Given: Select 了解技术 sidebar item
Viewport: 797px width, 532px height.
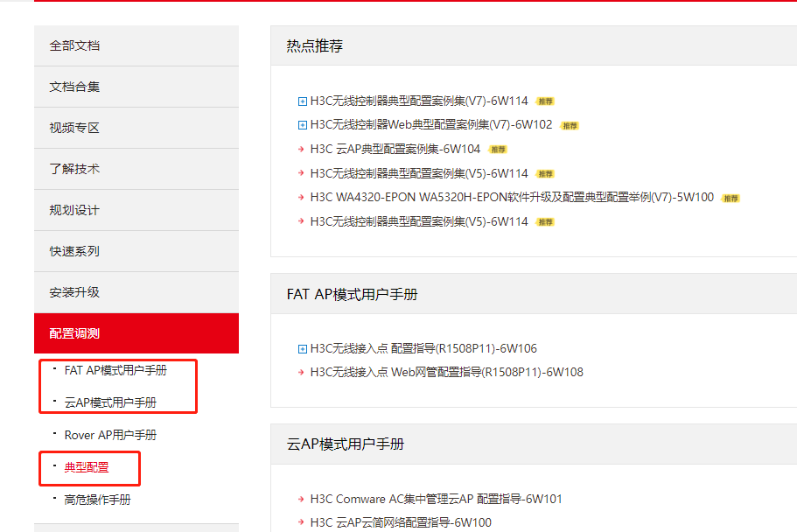Looking at the screenshot, I should point(136,170).
